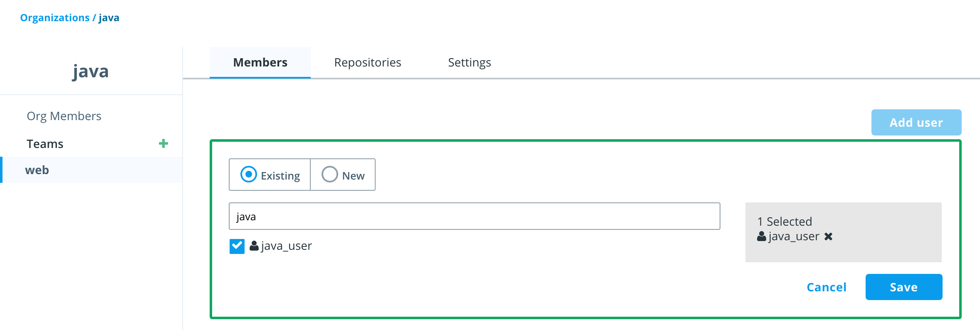Click user icon in Selected panel

(762, 236)
